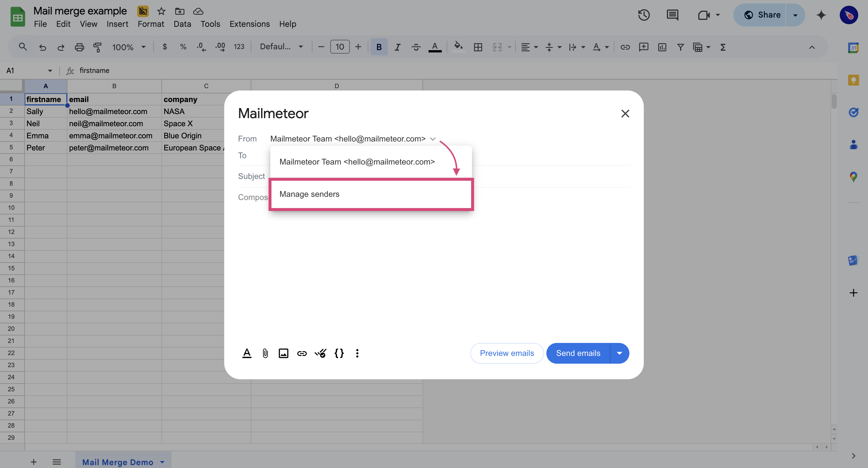Click the functions sigma icon

[723, 47]
